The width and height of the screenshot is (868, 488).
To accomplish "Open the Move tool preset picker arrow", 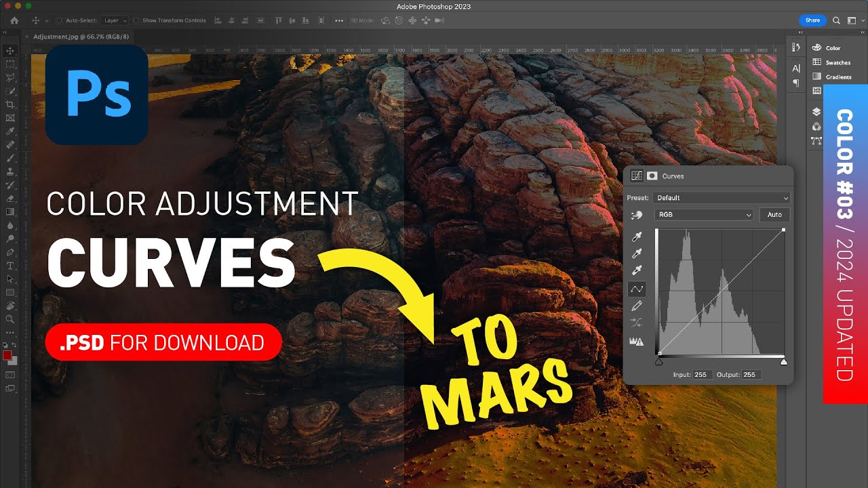I will point(47,20).
